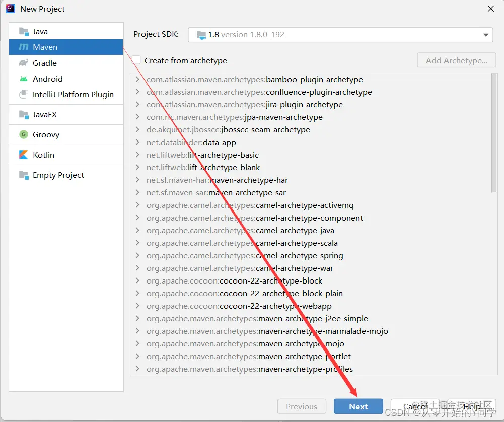Expand the jpa-maven-archetype node
504x422 pixels.
pos(137,117)
